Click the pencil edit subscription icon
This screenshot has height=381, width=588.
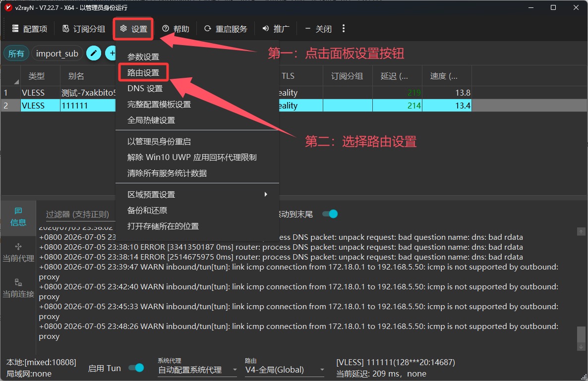coord(94,53)
